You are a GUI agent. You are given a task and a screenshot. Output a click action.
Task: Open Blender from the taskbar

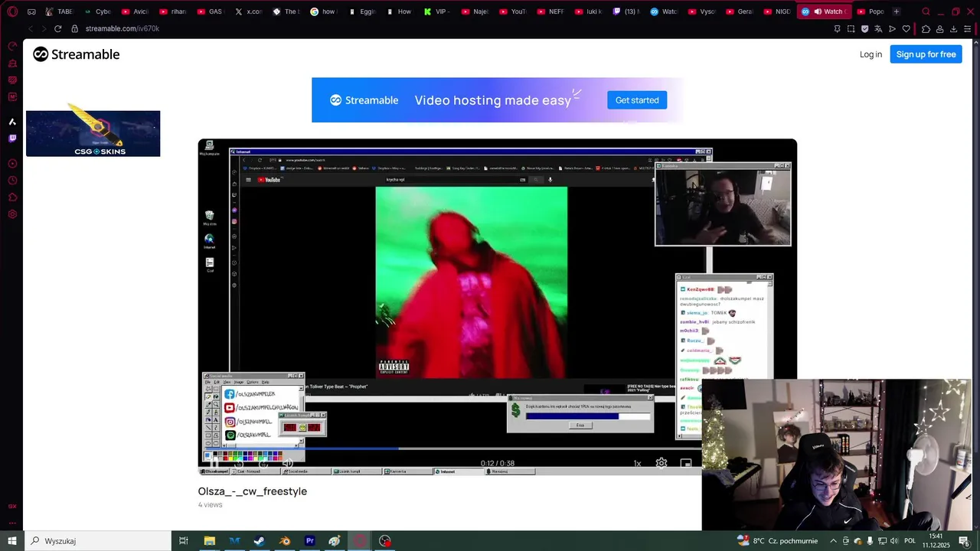(285, 541)
